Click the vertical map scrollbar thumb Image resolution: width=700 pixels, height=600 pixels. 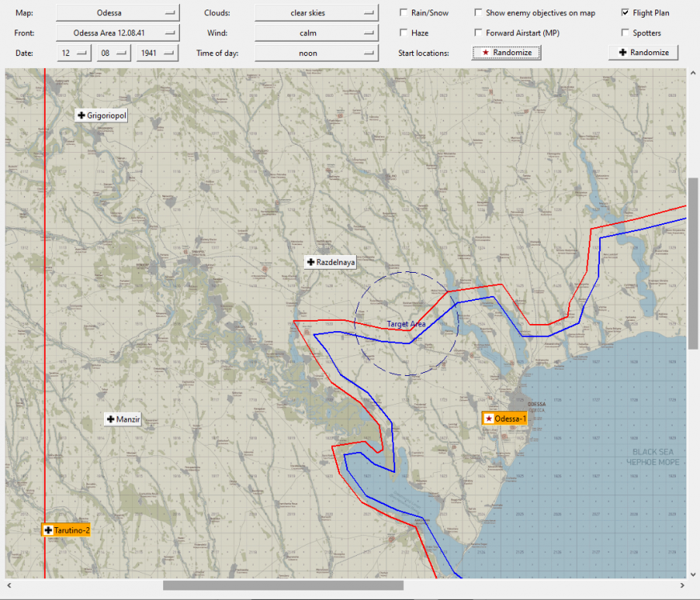point(693,262)
